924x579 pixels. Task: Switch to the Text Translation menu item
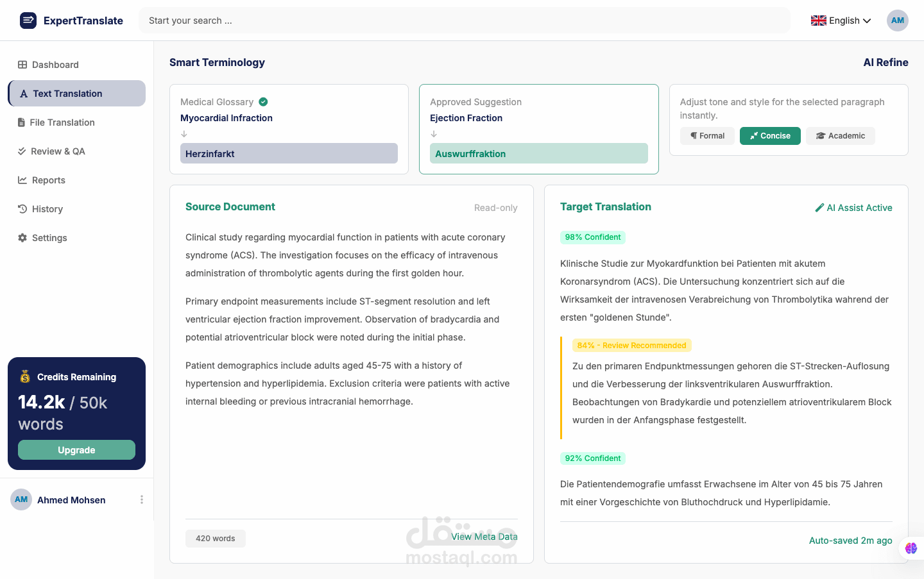click(77, 94)
